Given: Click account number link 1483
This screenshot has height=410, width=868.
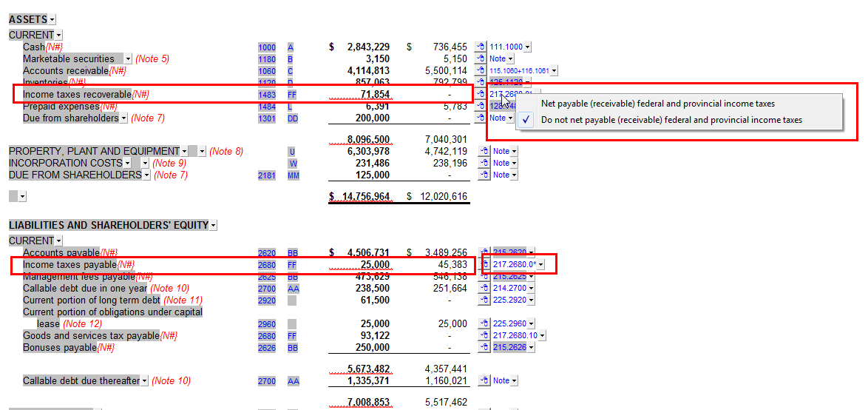Looking at the screenshot, I should tap(267, 95).
